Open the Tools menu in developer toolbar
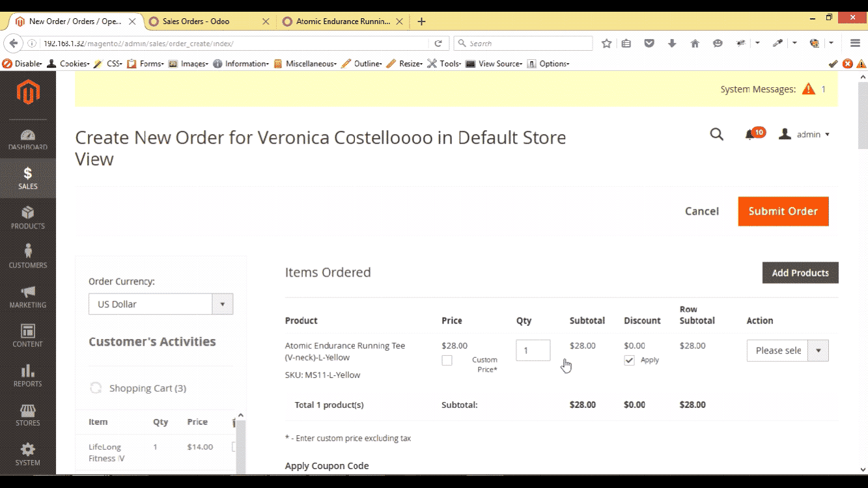Viewport: 868px width, 488px height. [445, 64]
